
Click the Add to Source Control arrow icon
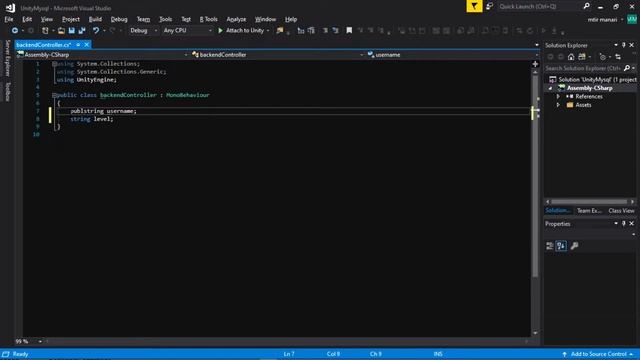tap(564, 354)
